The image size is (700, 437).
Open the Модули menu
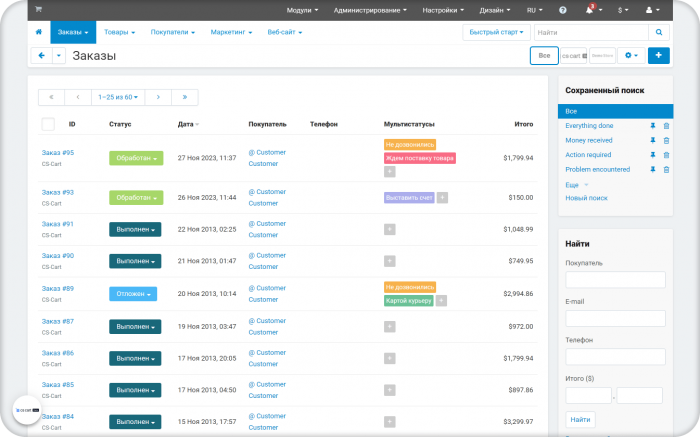click(x=302, y=10)
